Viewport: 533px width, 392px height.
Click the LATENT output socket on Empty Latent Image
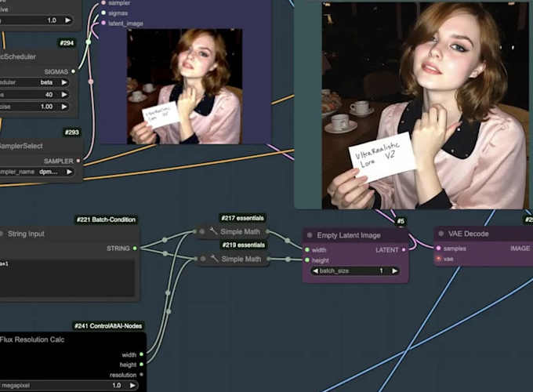click(404, 250)
